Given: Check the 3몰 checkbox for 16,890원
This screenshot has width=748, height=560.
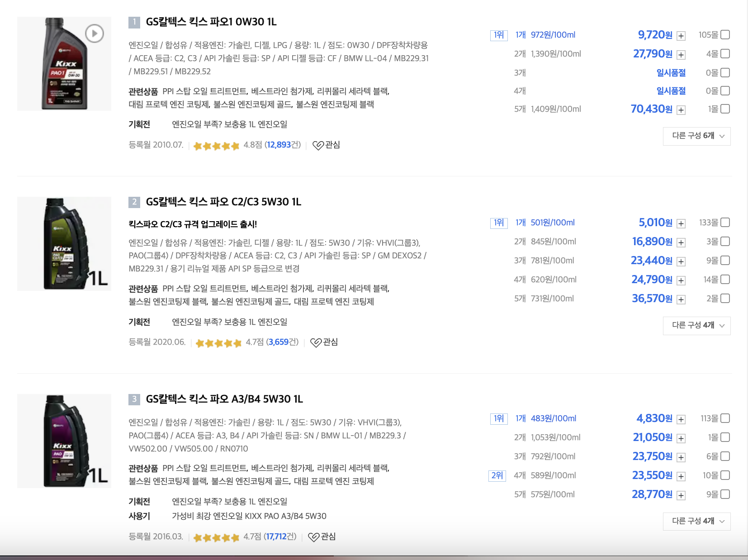Looking at the screenshot, I should (x=725, y=241).
